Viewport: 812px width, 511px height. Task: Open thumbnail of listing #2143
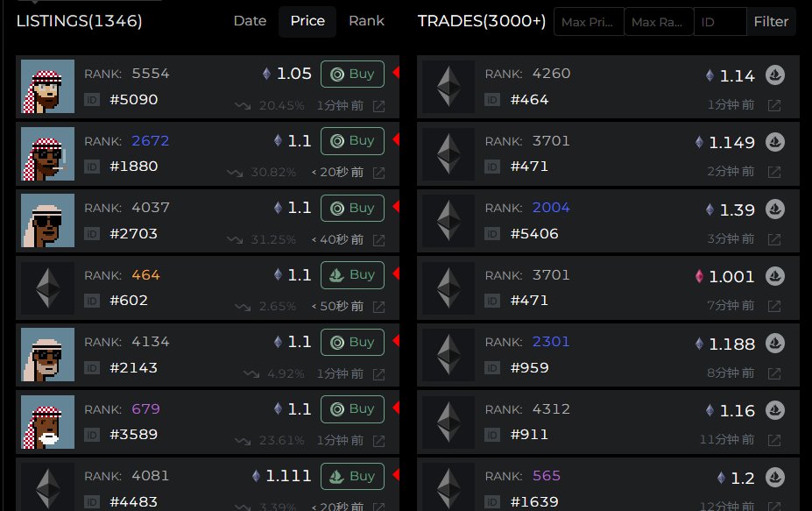[47, 355]
